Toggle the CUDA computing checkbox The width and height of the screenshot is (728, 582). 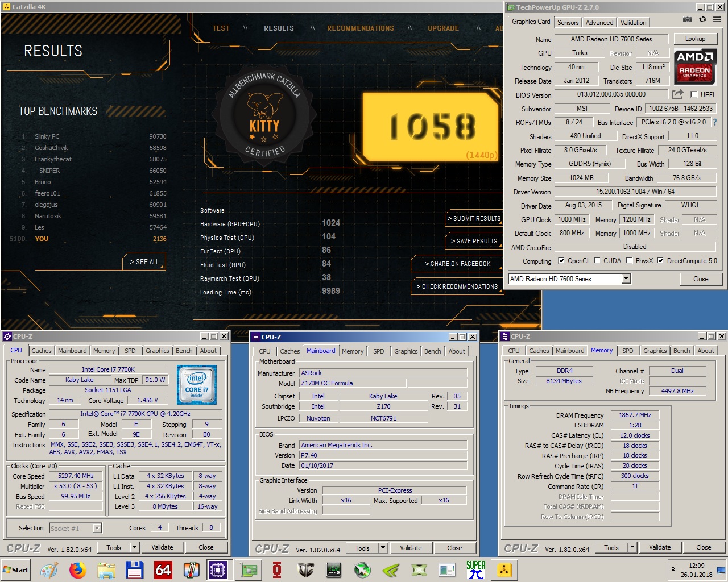(597, 261)
